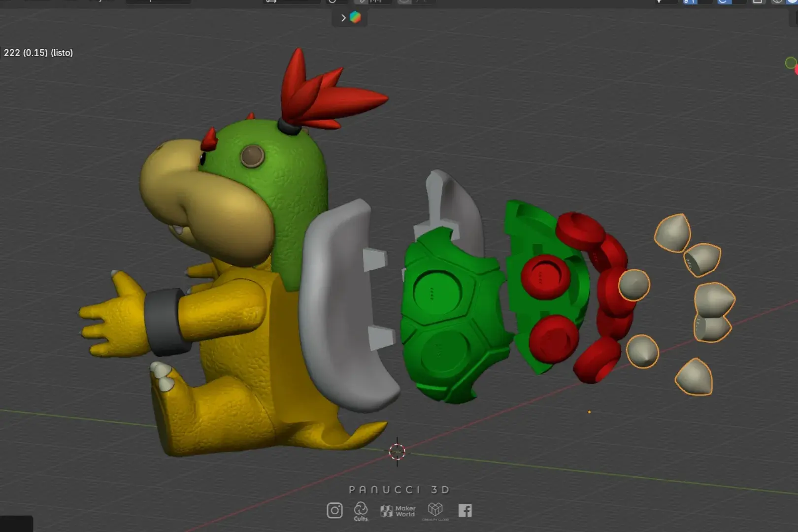The height and width of the screenshot is (532, 798).
Task: Open the multicolored hexagon add-on icon
Action: click(x=355, y=18)
